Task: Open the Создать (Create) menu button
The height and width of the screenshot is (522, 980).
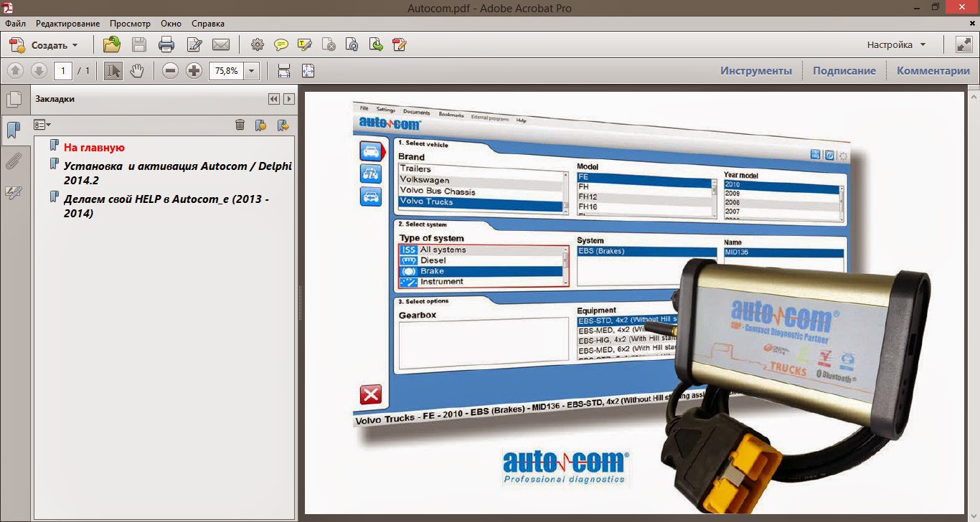Action: tap(44, 45)
